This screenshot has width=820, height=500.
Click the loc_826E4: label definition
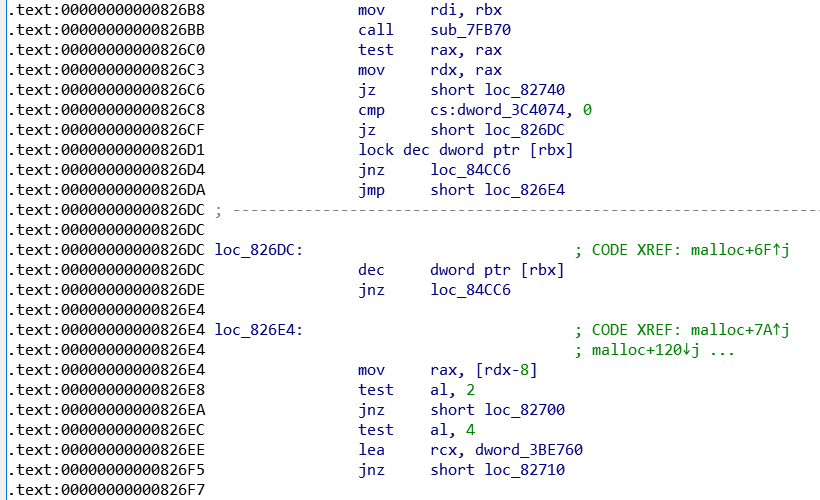(x=259, y=330)
